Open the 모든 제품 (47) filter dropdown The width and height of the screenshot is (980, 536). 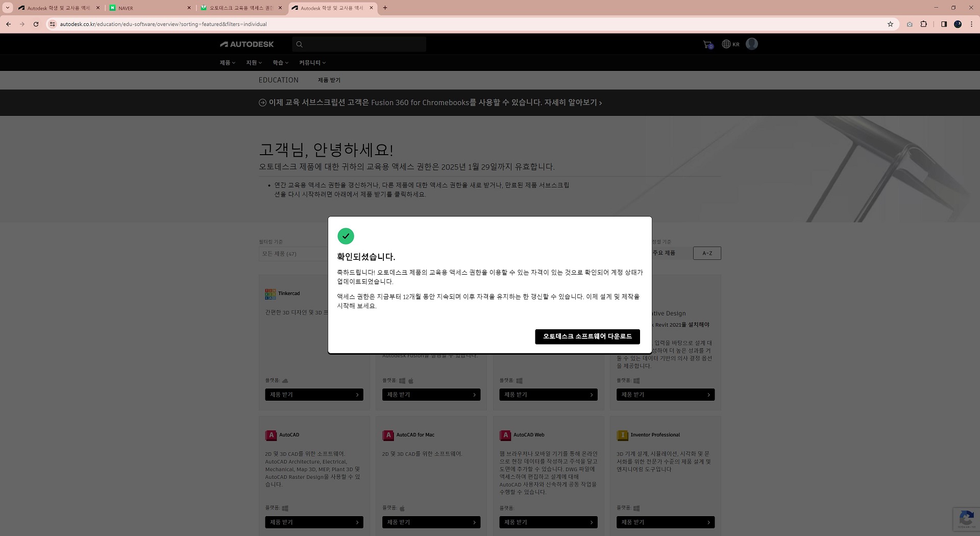[293, 254]
